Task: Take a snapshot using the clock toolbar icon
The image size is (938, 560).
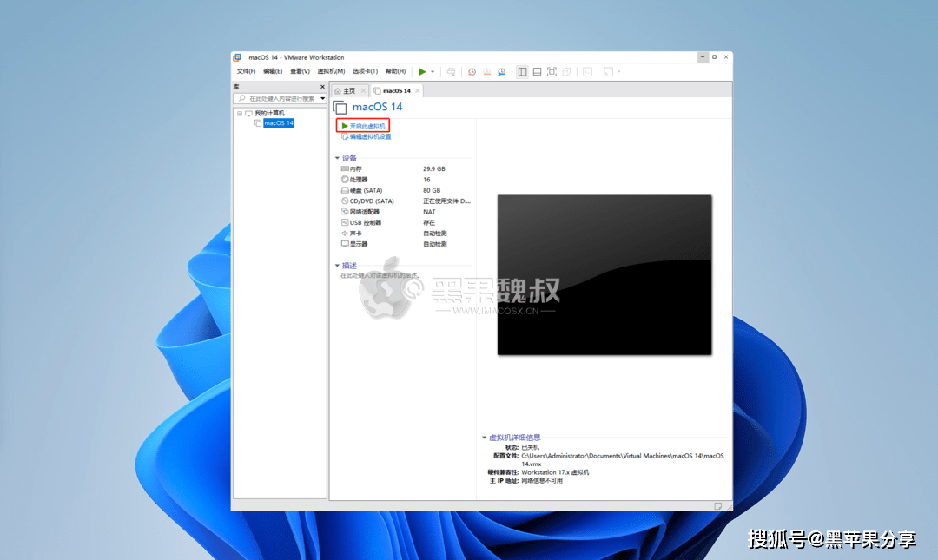Action: 472,72
